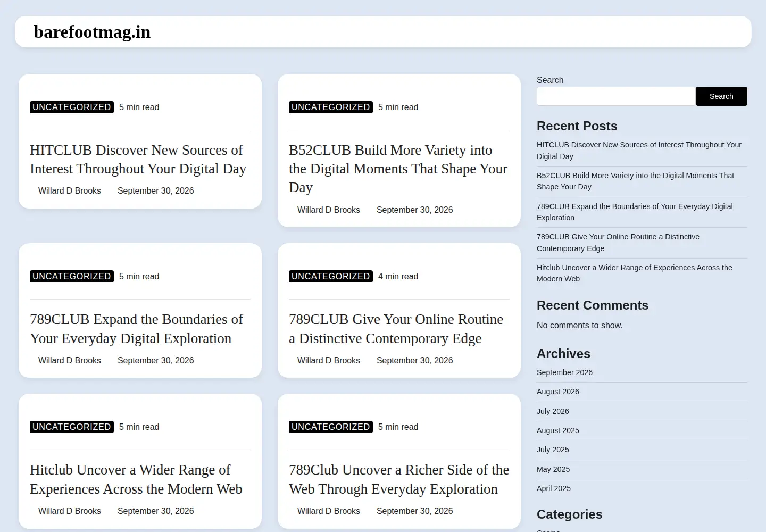Open the July 2025 archive
This screenshot has width=766, height=532.
tap(553, 450)
